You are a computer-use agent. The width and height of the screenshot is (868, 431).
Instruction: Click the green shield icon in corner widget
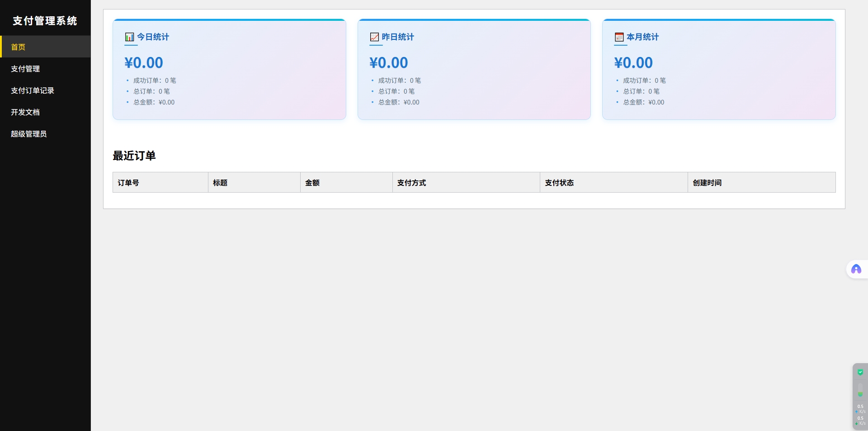tap(860, 372)
